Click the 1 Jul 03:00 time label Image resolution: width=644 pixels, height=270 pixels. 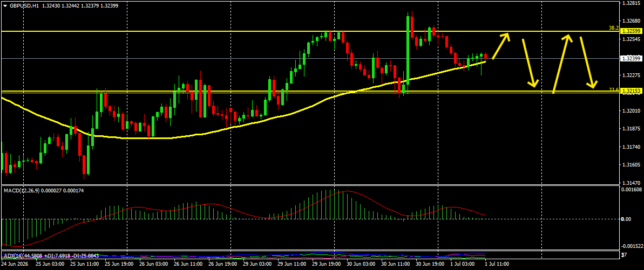[x=463, y=263]
